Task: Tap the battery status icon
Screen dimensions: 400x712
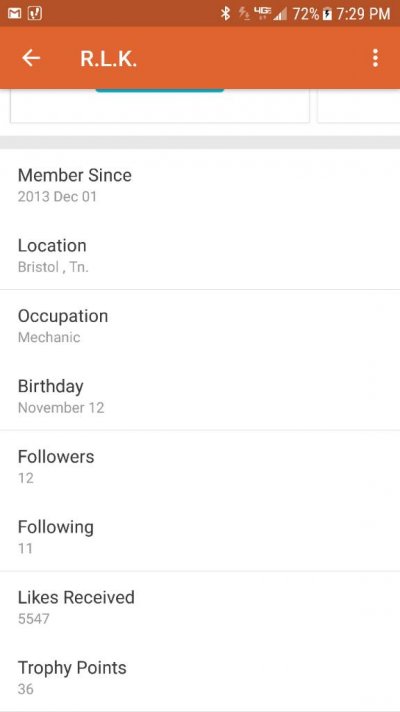Action: pos(327,14)
